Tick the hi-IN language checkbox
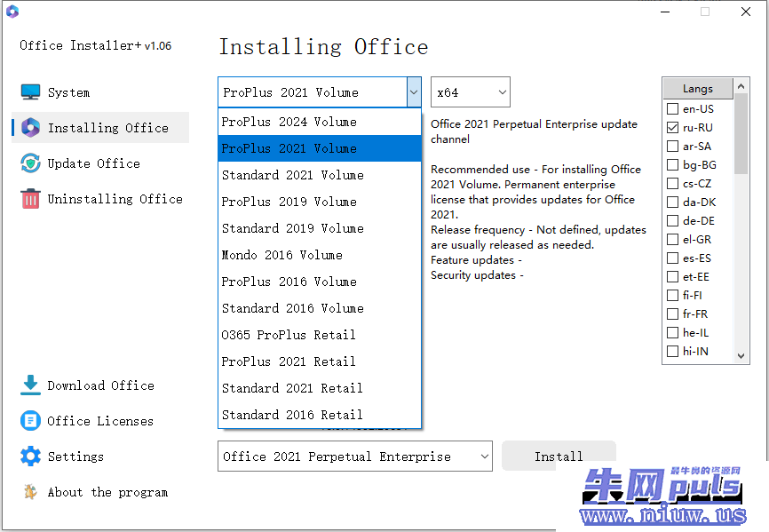The height and width of the screenshot is (532, 769). pos(672,351)
